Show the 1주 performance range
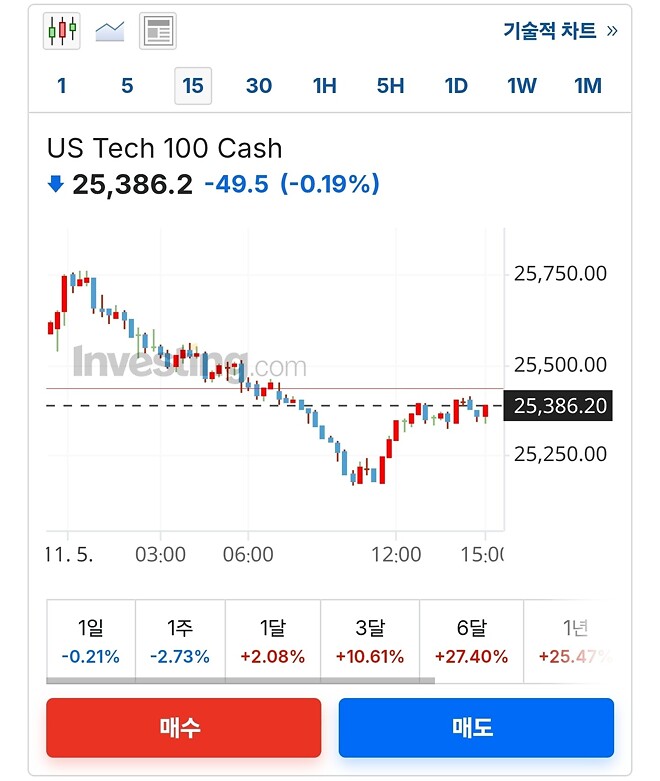 (x=180, y=641)
